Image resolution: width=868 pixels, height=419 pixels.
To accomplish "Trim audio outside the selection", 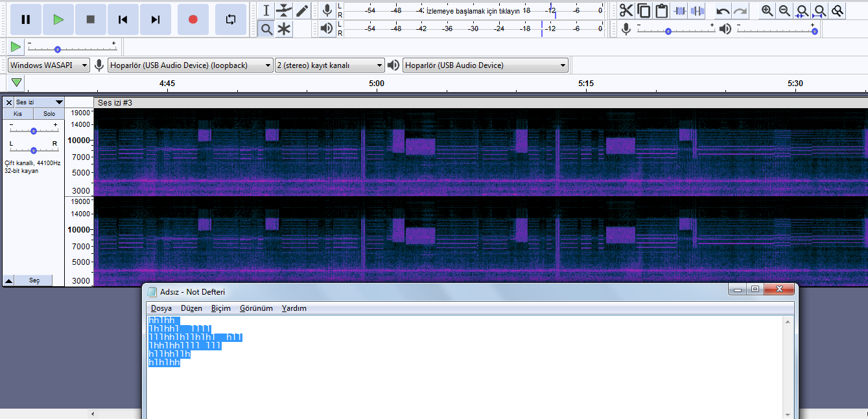I will pyautogui.click(x=679, y=10).
